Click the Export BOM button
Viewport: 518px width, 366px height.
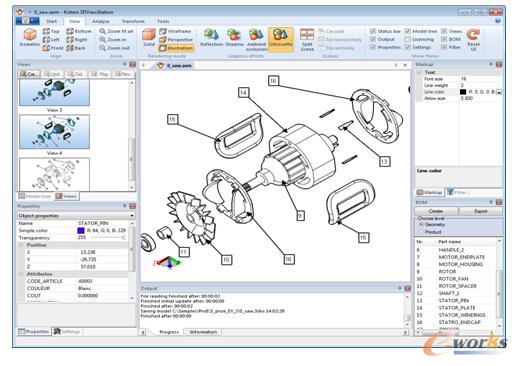(480, 211)
